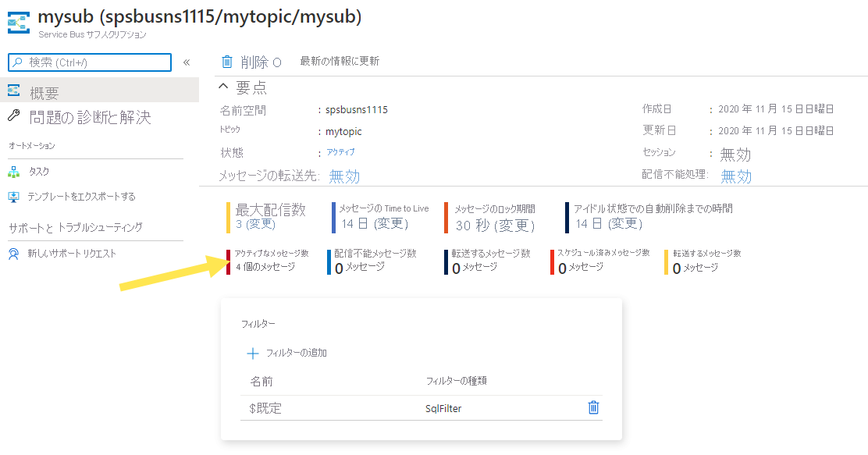Click the search magnifier icon
868x455 pixels.
[x=18, y=62]
